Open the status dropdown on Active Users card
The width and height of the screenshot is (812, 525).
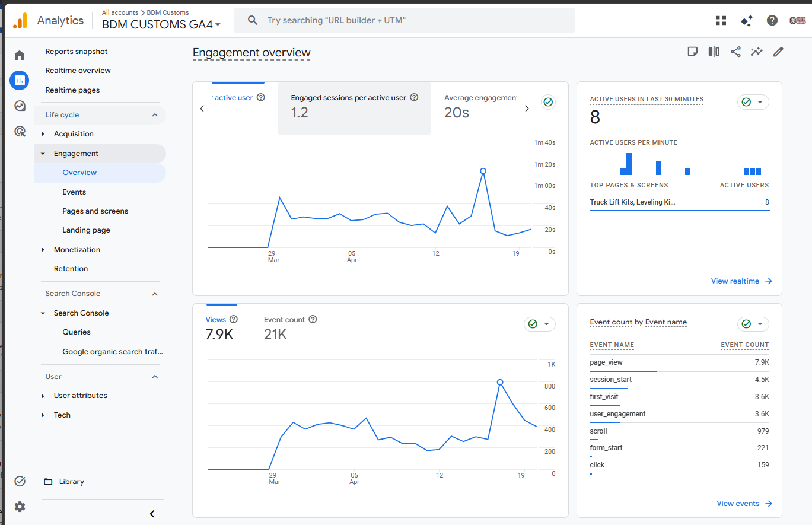753,102
